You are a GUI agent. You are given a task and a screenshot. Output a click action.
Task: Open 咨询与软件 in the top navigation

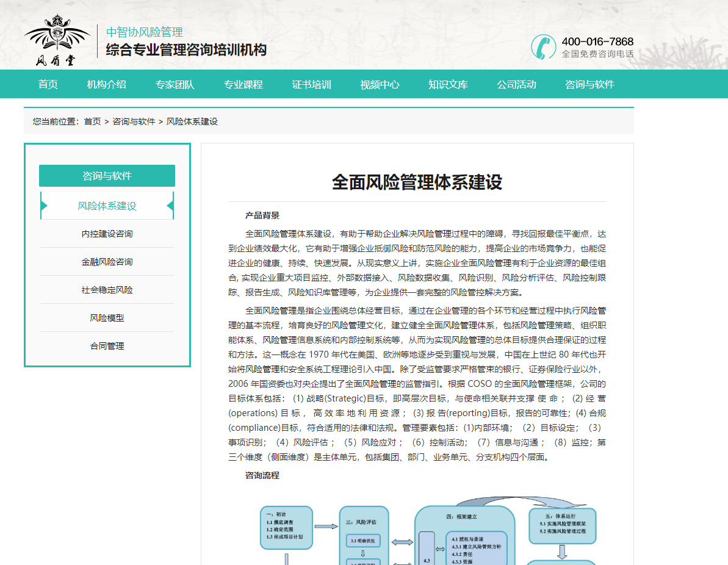point(589,84)
